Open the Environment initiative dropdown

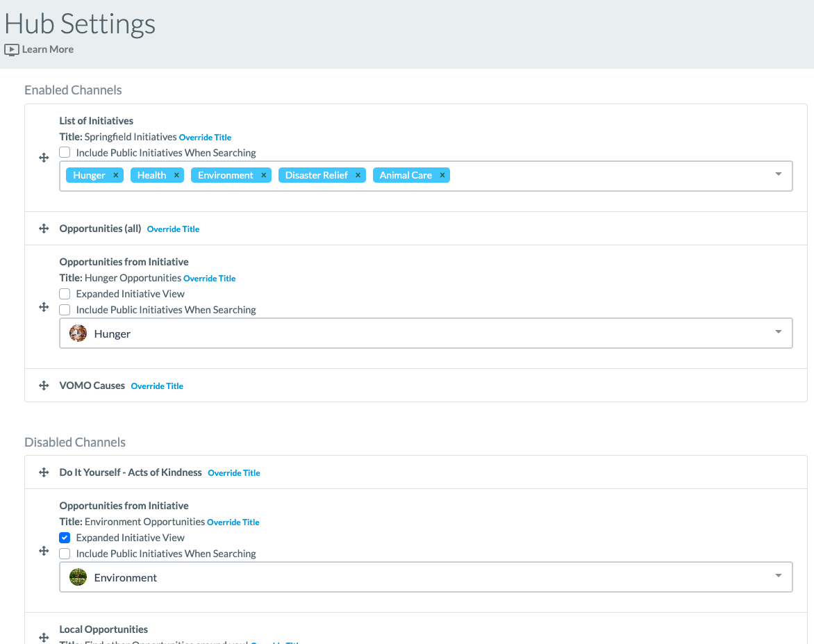[778, 575]
